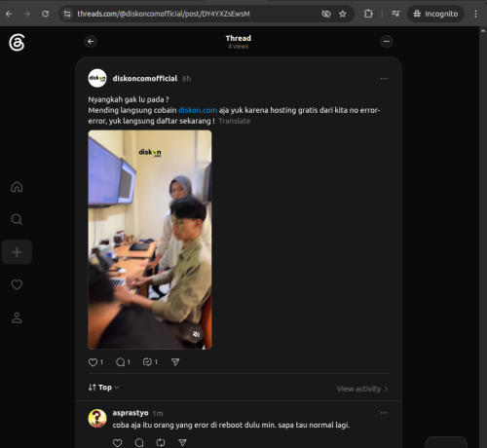487x448 pixels.
Task: Open the browser extensions puzzle icon
Action: tap(368, 14)
